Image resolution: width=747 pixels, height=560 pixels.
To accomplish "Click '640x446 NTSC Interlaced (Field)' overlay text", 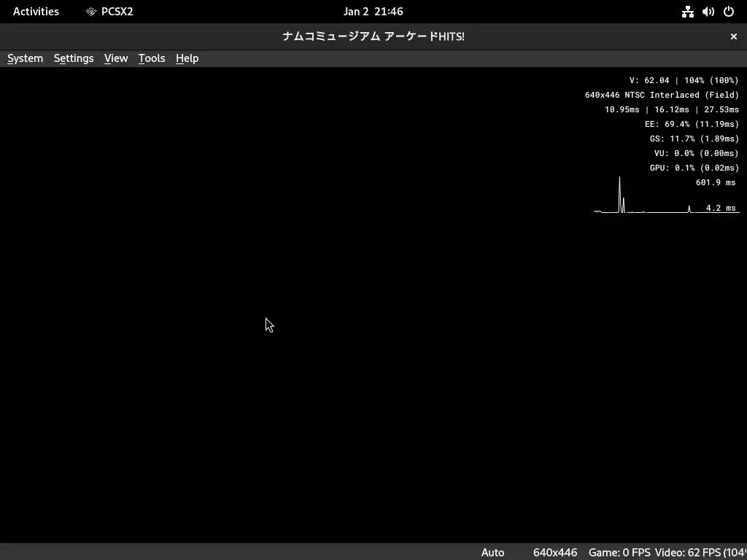I will point(662,95).
